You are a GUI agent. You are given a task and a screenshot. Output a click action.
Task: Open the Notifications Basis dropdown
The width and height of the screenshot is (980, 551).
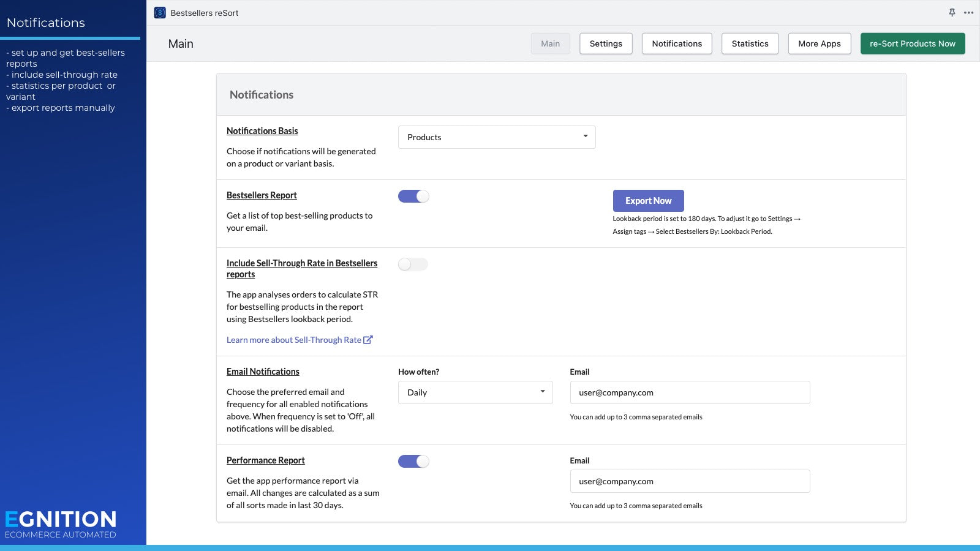coord(496,137)
